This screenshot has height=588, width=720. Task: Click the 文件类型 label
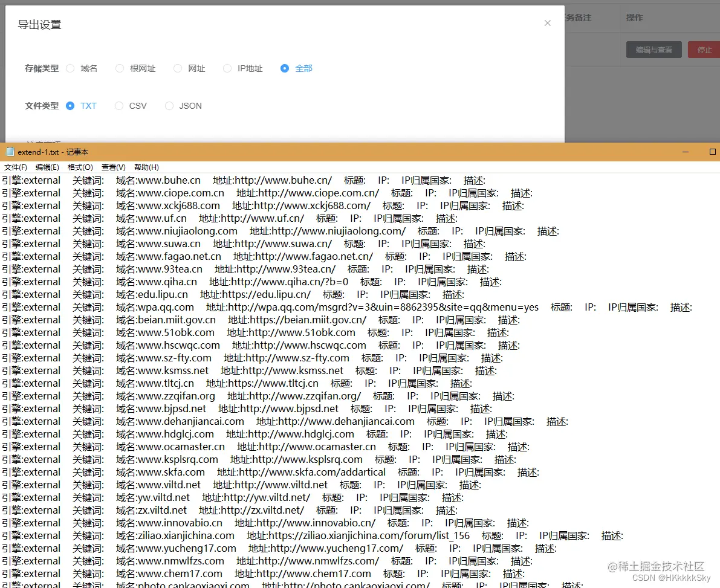click(x=42, y=106)
